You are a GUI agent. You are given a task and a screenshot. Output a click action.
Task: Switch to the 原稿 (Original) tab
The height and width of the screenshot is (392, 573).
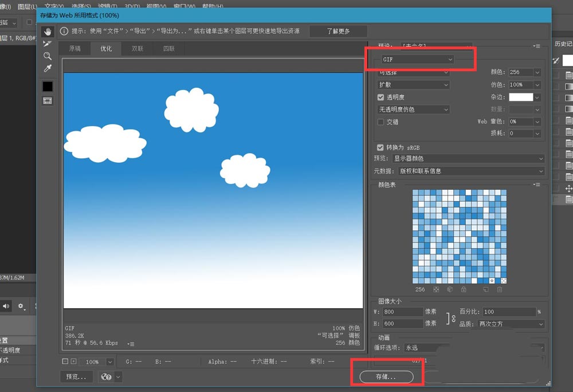(x=74, y=49)
